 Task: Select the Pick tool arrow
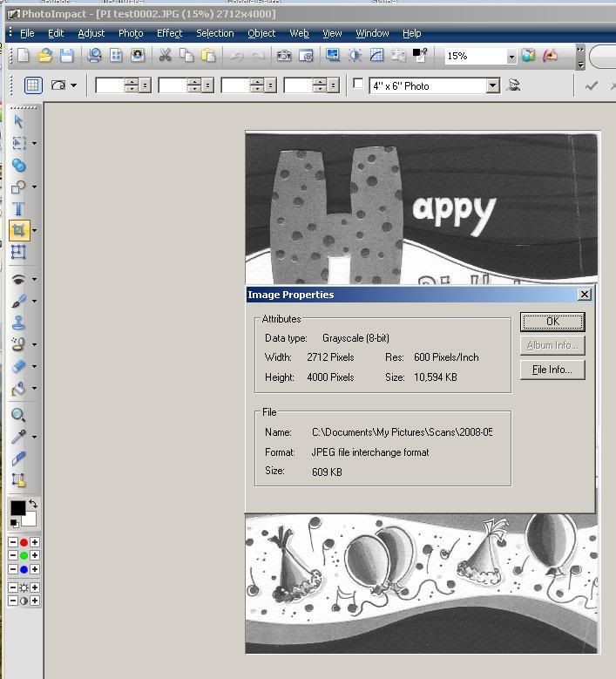click(18, 121)
